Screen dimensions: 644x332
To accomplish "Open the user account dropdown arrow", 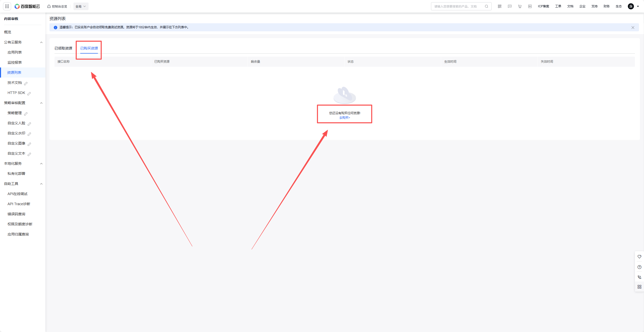I will (638, 7).
